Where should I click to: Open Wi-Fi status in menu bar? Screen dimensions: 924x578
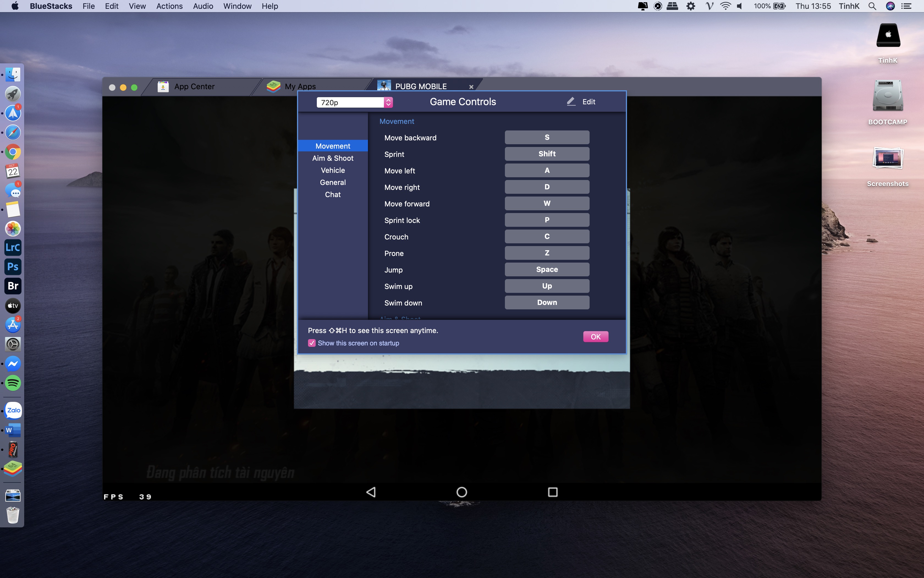coord(725,6)
